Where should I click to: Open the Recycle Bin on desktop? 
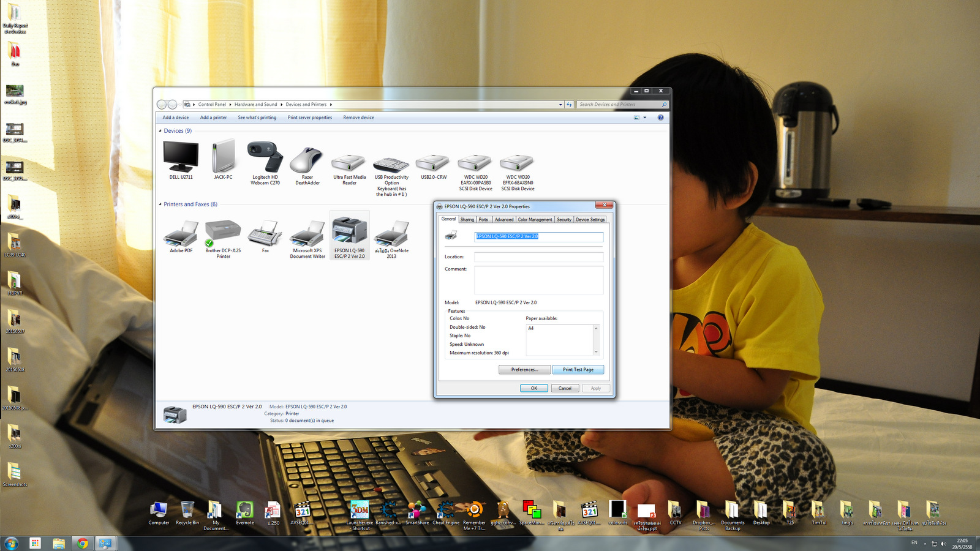pos(187,513)
